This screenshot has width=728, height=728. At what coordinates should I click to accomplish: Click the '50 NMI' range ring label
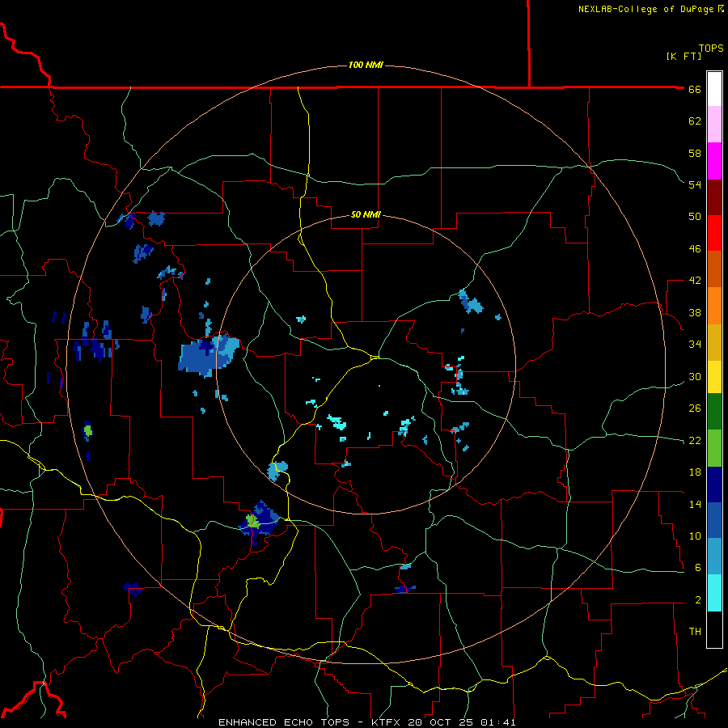tap(366, 214)
